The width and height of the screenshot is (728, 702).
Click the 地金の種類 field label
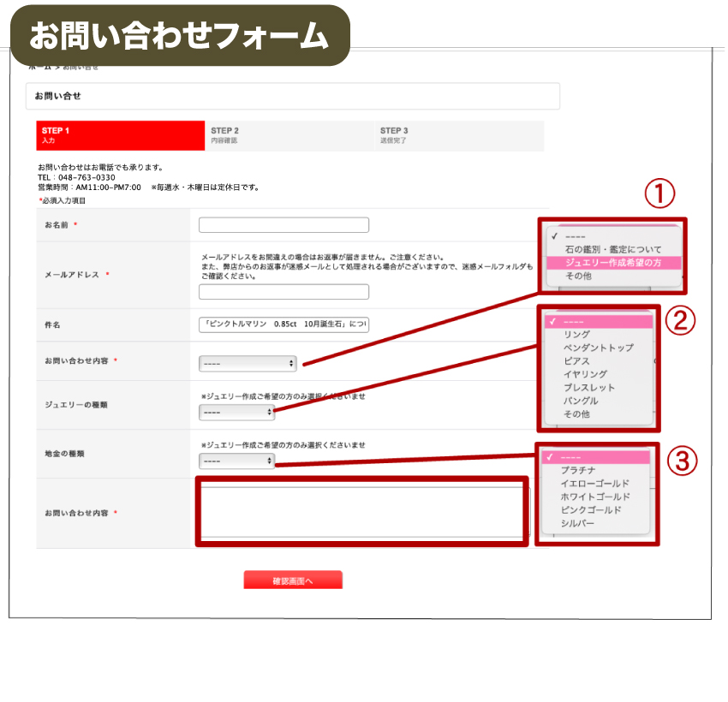[64, 454]
